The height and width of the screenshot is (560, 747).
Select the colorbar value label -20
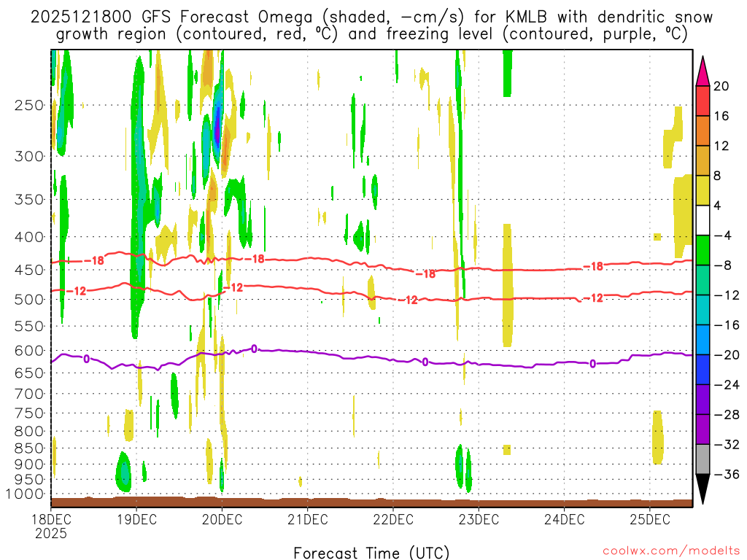727,355
